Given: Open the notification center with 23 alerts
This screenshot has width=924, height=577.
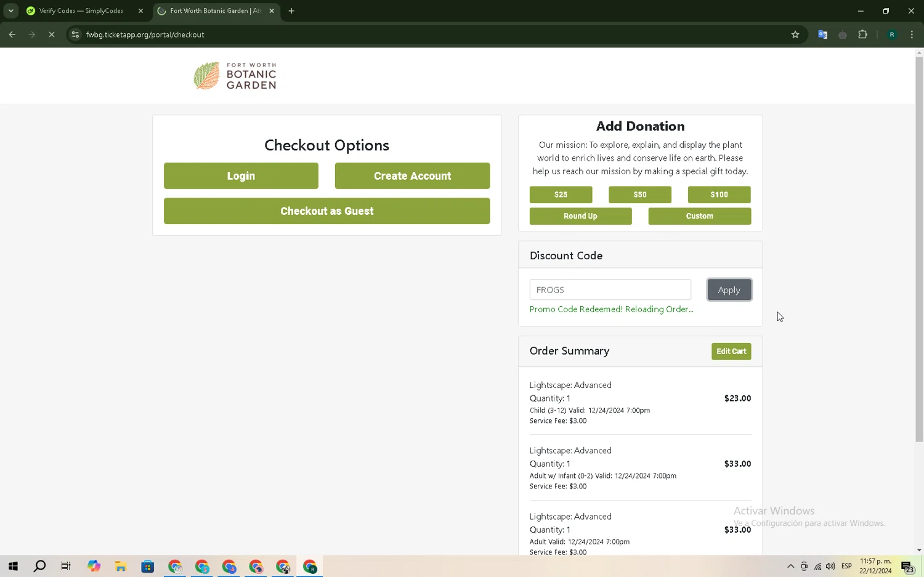Looking at the screenshot, I should [908, 567].
